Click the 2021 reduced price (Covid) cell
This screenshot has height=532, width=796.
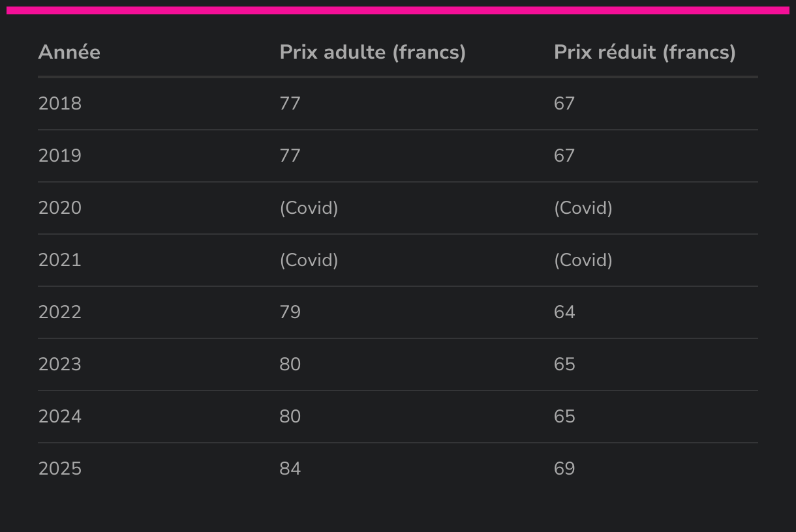[x=583, y=260]
